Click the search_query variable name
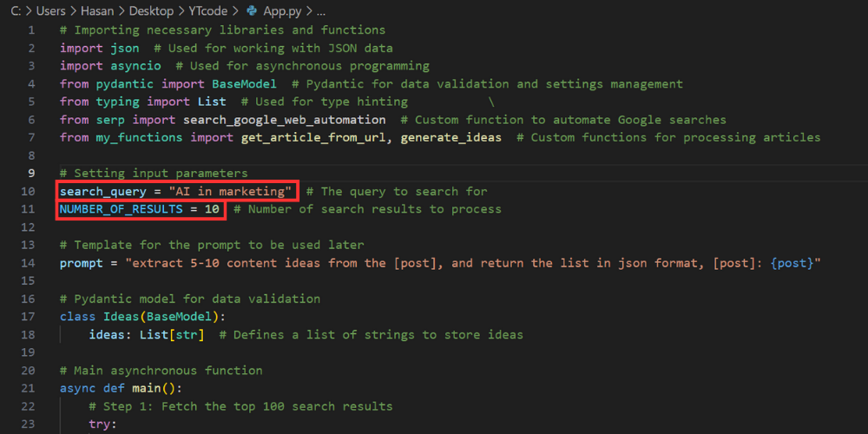This screenshot has width=868, height=434. [x=103, y=192]
